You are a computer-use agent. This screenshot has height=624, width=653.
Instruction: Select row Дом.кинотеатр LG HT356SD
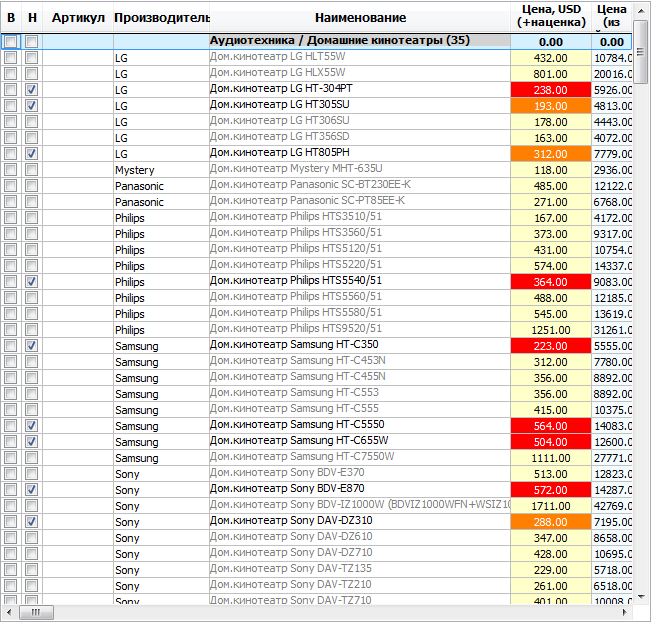(x=317, y=137)
